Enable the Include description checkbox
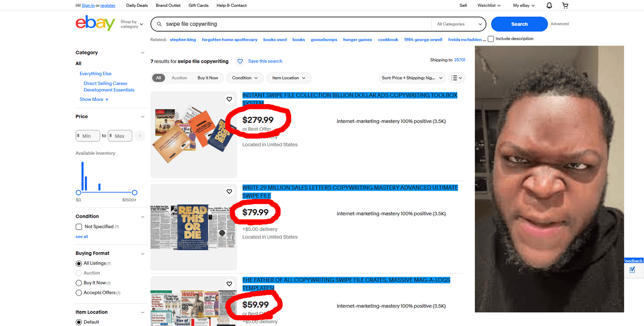Viewport: 644px width, 326px height. tap(491, 39)
